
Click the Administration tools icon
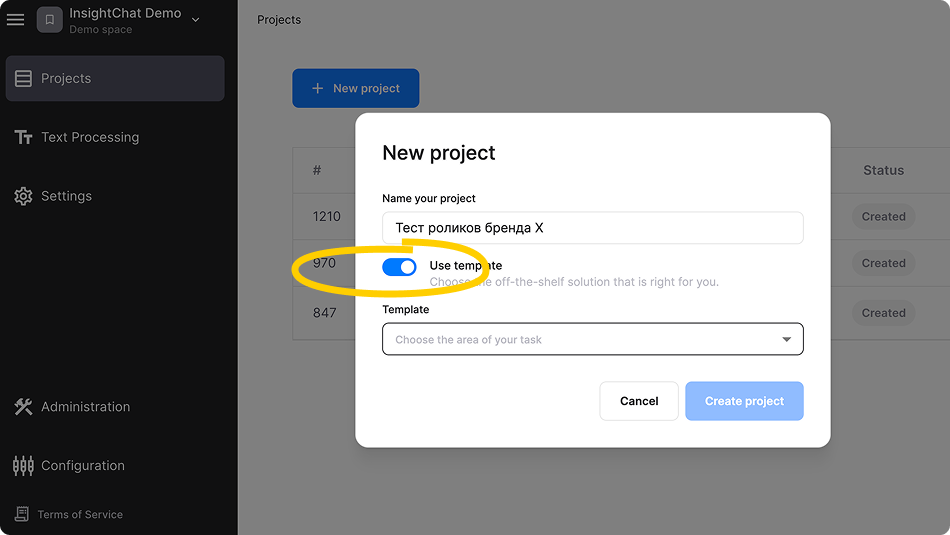point(23,407)
